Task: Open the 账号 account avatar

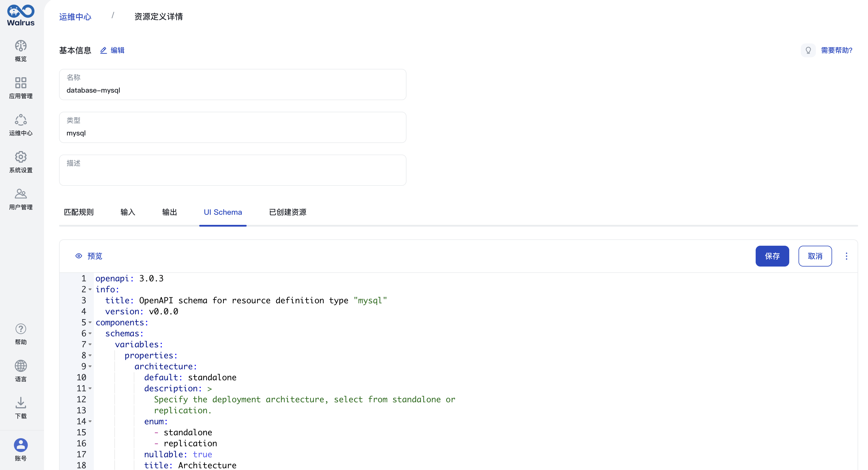Action: [x=21, y=445]
